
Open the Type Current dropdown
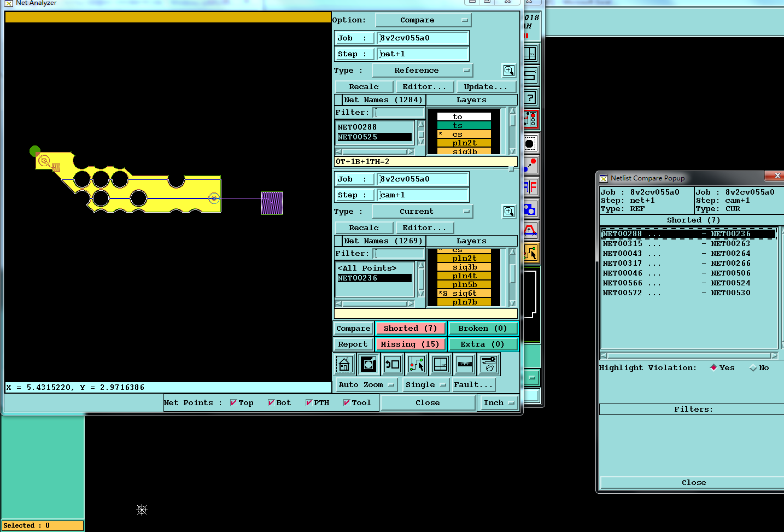pyautogui.click(x=422, y=212)
